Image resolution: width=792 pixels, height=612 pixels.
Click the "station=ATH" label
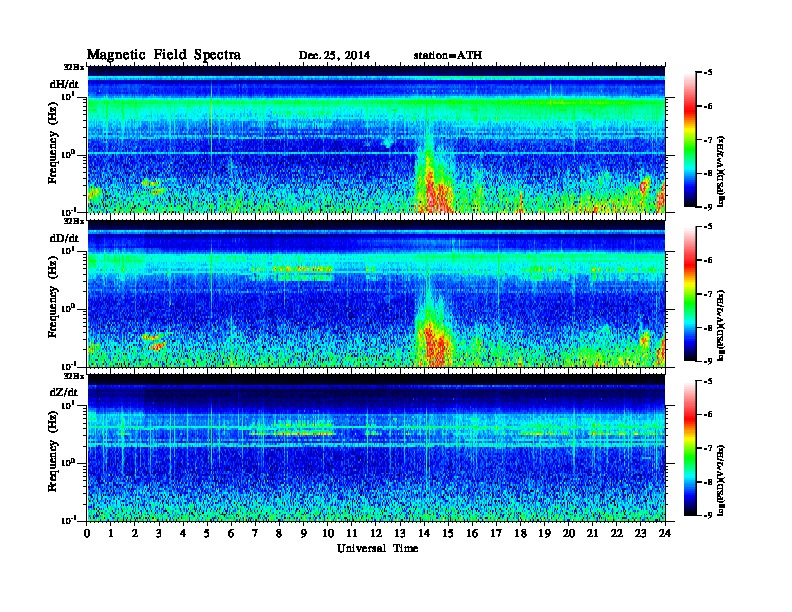click(448, 55)
